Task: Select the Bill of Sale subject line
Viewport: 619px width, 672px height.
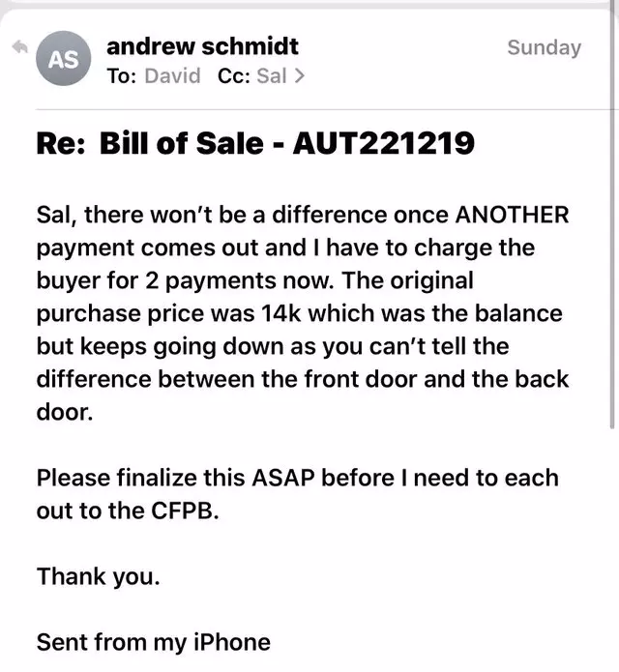Action: (x=255, y=143)
